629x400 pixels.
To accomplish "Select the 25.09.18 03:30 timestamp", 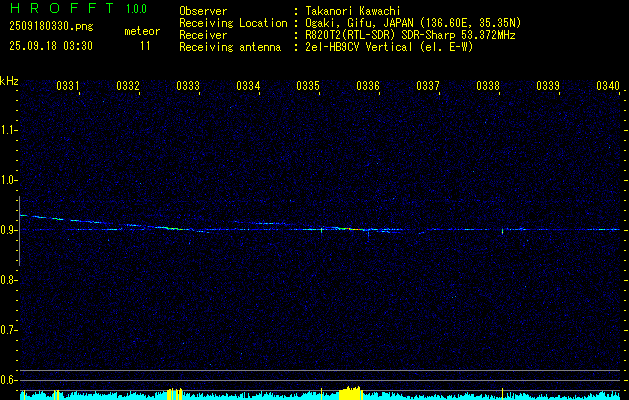I will pyautogui.click(x=50, y=46).
